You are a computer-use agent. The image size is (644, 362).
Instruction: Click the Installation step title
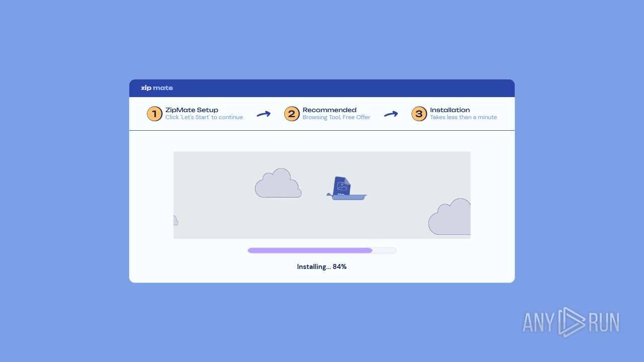click(x=450, y=110)
